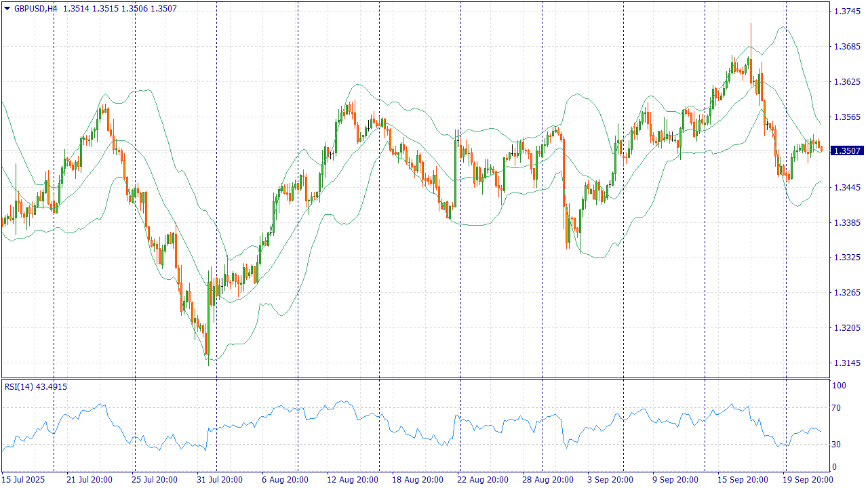Click the 21 Jul 20:00 time label
This screenshot has height=488, width=868.
click(90, 480)
